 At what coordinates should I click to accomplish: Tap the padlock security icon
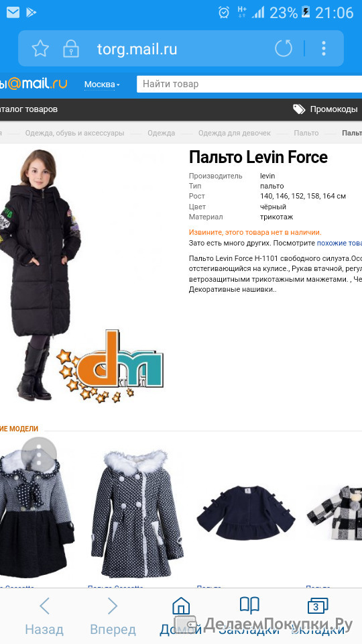pos(70,49)
